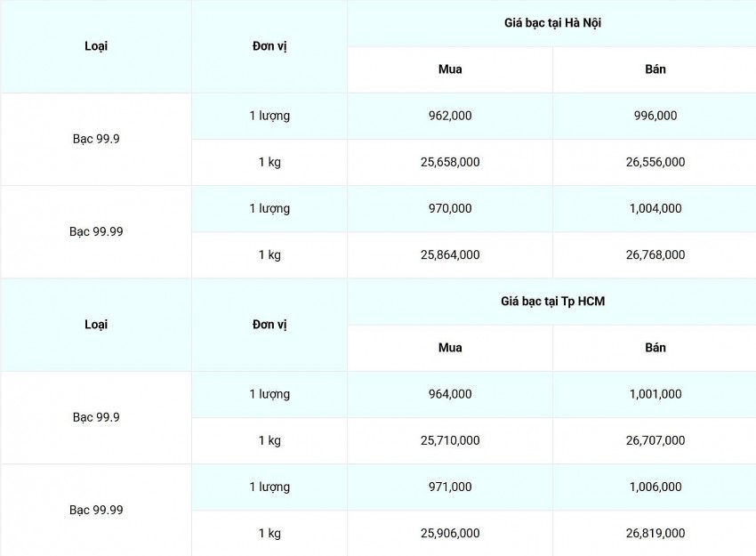Click the 25,906,000 price cell
Viewport: 756px width, 556px height.
click(450, 533)
